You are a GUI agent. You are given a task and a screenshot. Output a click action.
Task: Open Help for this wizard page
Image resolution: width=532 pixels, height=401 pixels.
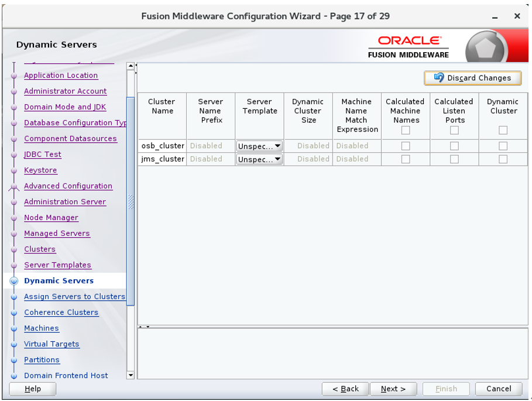(33, 389)
